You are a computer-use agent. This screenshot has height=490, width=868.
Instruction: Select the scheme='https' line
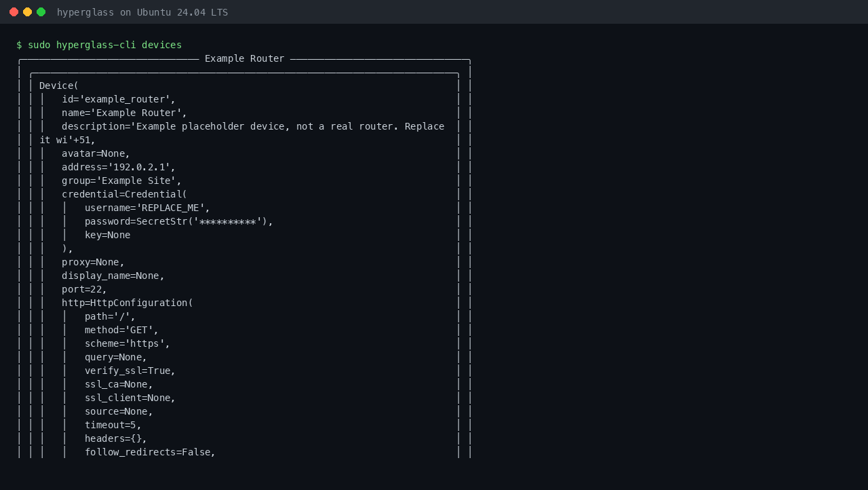[127, 343]
